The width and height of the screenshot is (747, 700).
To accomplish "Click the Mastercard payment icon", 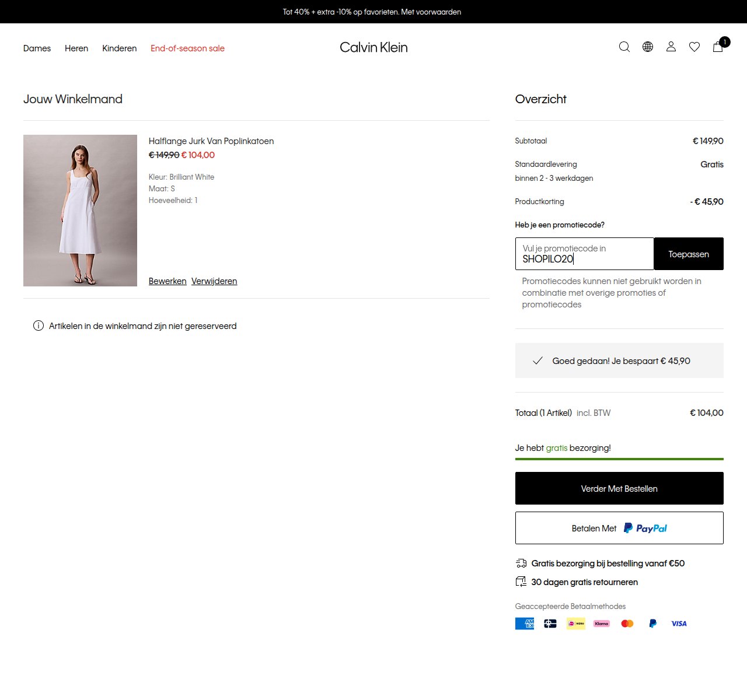I will pos(627,624).
